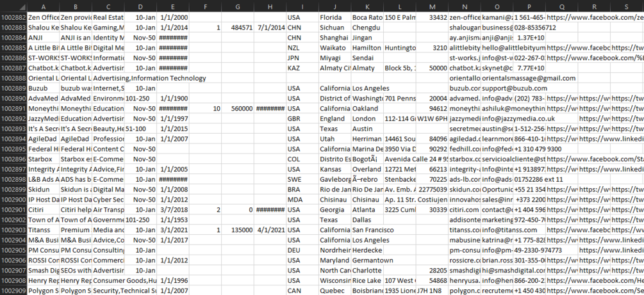The image size is (644, 295).
Task: Click Chengdu city cell
Action: click(x=367, y=28)
